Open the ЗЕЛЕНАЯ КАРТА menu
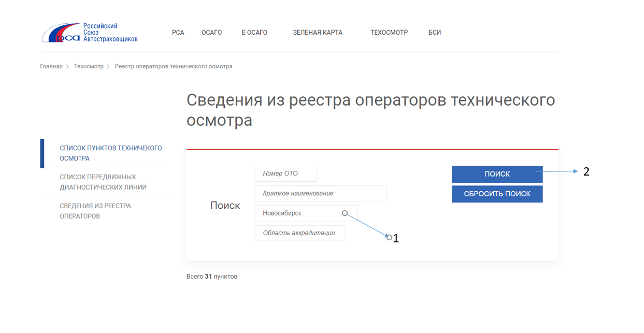 click(x=317, y=33)
